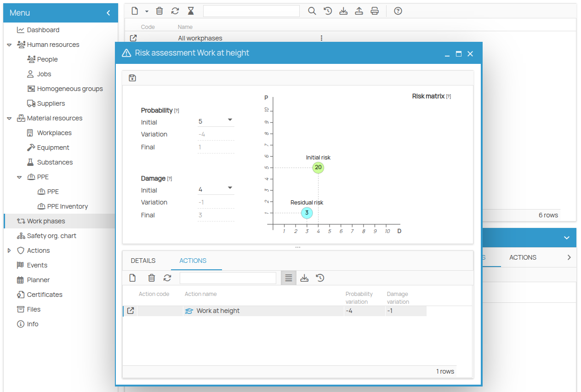Open the Initial Damage dropdown
The height and width of the screenshot is (392, 581).
click(x=230, y=188)
